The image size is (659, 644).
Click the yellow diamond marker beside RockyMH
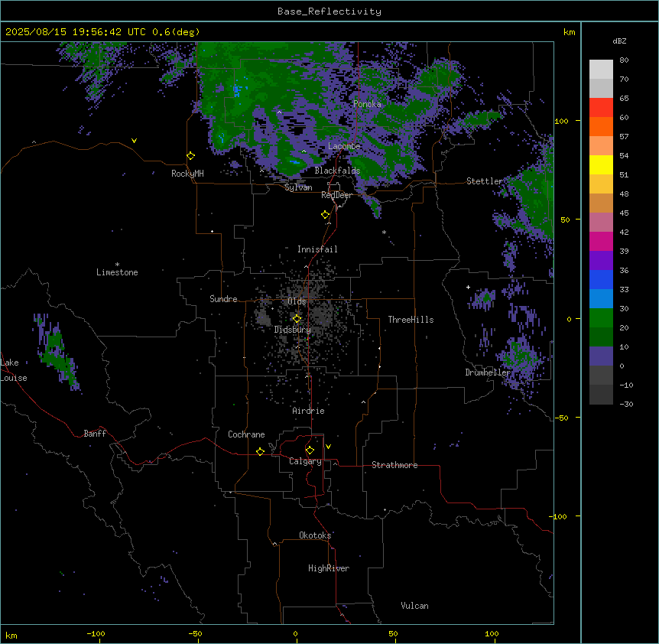[191, 156]
